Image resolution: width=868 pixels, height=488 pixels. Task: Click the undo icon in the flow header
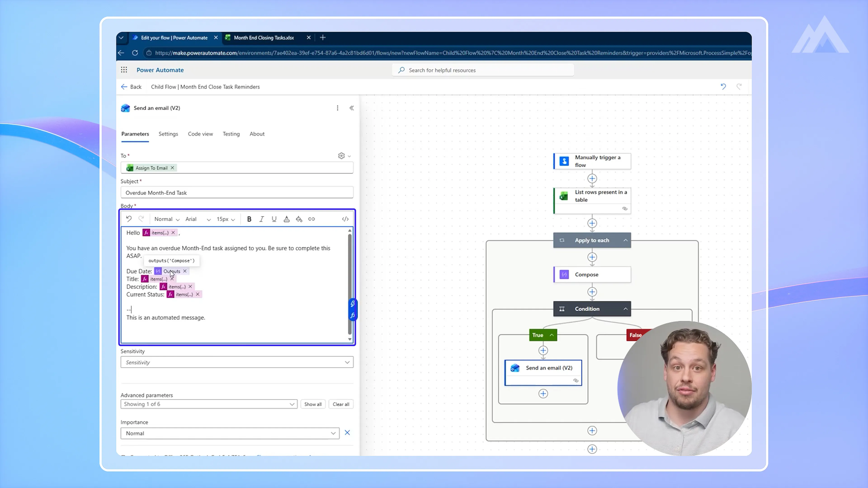click(x=723, y=87)
